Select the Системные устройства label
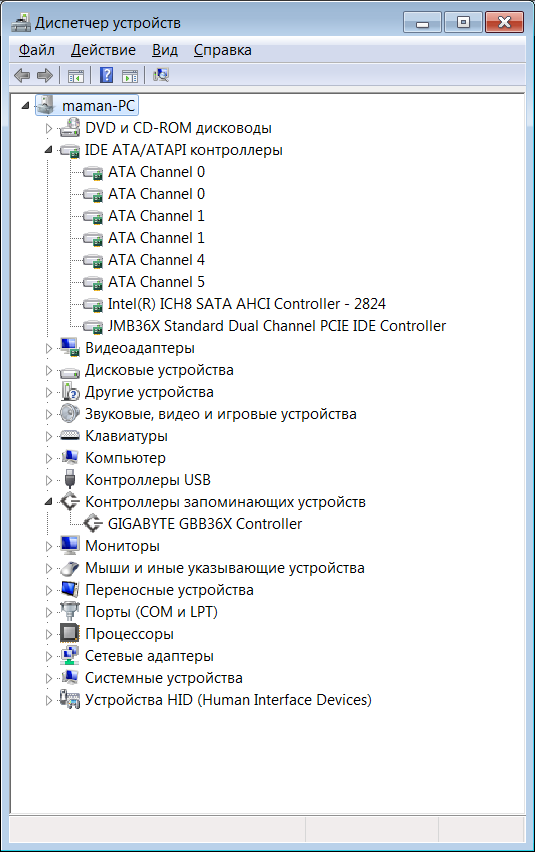 pos(164,678)
